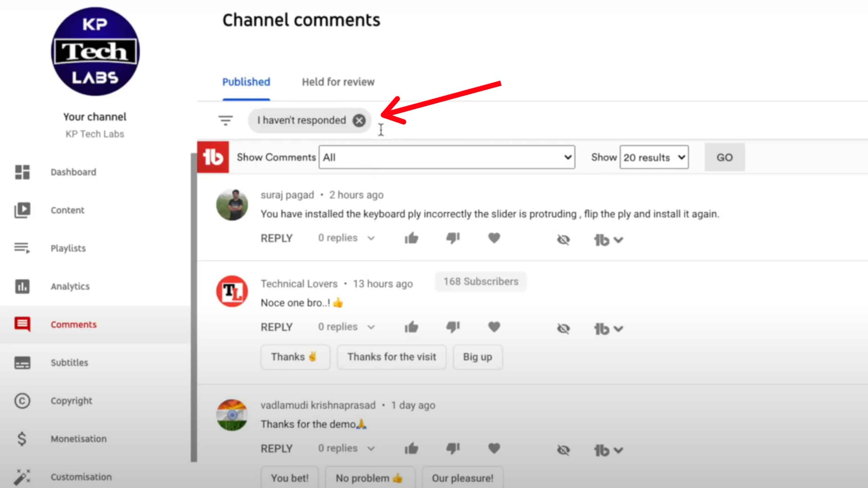The height and width of the screenshot is (488, 868).
Task: Click the Dashboard grid icon
Action: point(22,172)
